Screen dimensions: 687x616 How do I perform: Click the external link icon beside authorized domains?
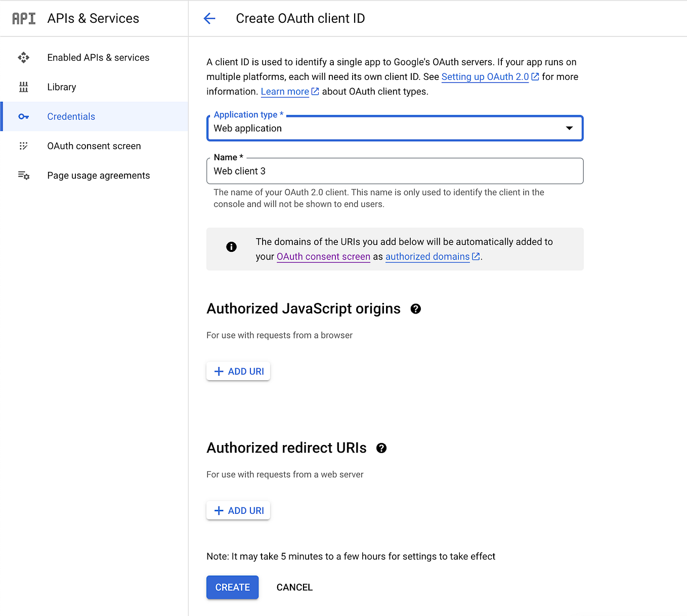point(475,256)
